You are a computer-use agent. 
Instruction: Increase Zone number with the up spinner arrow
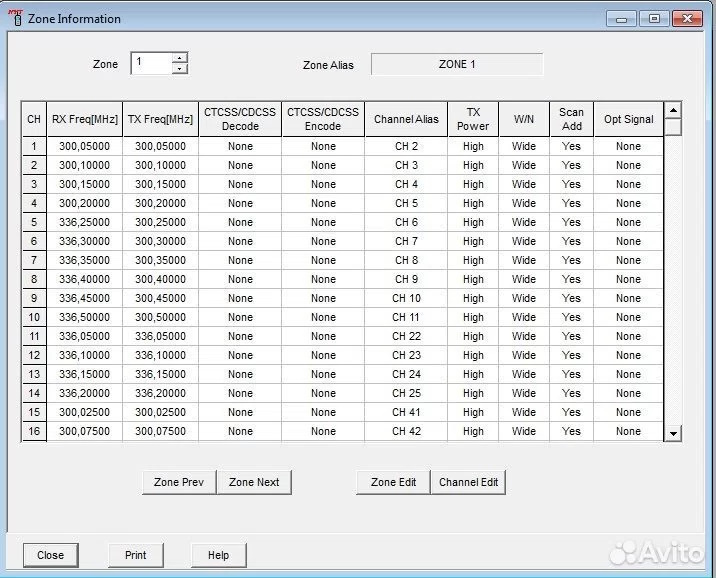click(180, 58)
